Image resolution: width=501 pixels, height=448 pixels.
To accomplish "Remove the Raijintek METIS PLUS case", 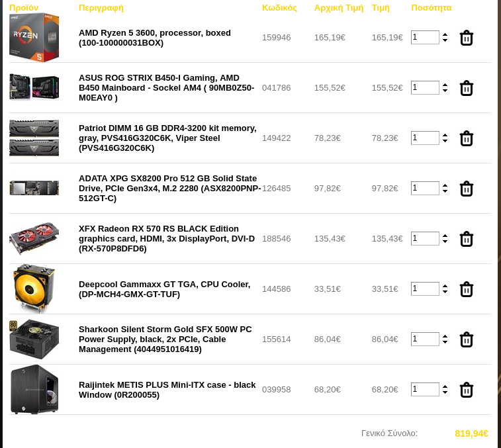I will [466, 390].
